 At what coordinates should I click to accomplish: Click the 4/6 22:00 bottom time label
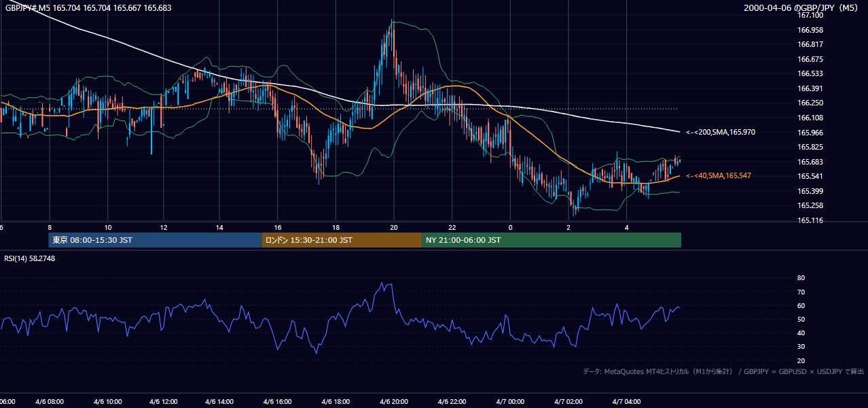[452, 401]
